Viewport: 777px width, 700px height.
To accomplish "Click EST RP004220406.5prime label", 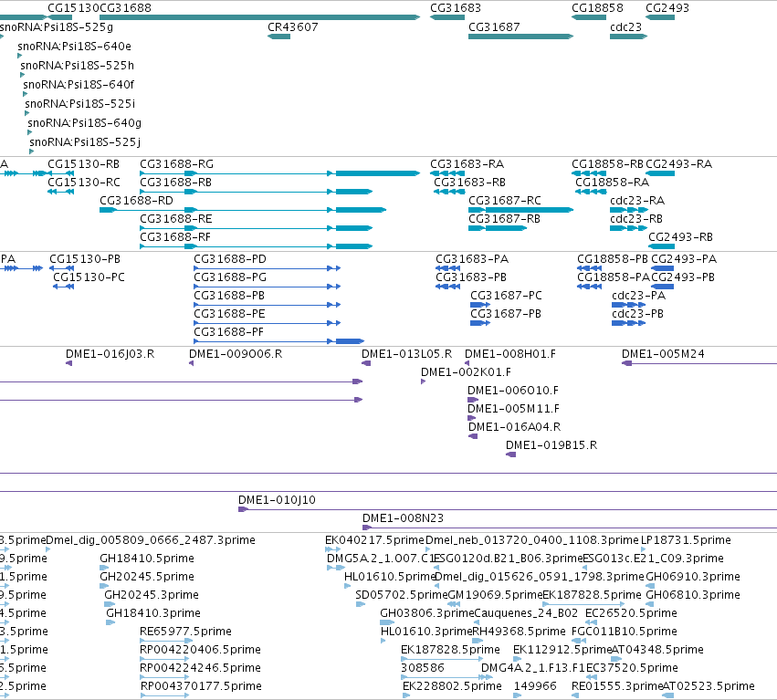I will (x=200, y=650).
